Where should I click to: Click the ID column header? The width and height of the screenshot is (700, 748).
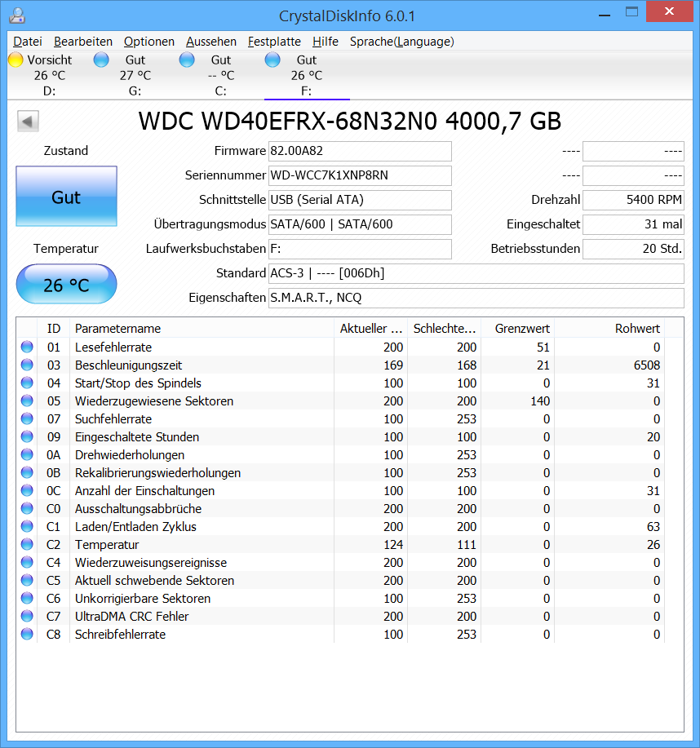pyautogui.click(x=54, y=328)
